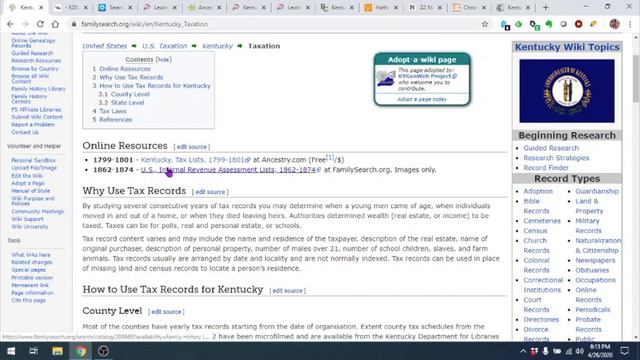Image resolution: width=640 pixels, height=360 pixels.
Task: Edit source of County Level section
Action: (166, 312)
